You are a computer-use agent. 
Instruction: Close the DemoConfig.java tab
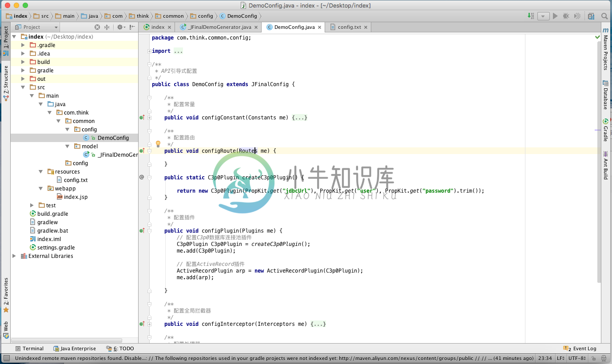coord(319,28)
